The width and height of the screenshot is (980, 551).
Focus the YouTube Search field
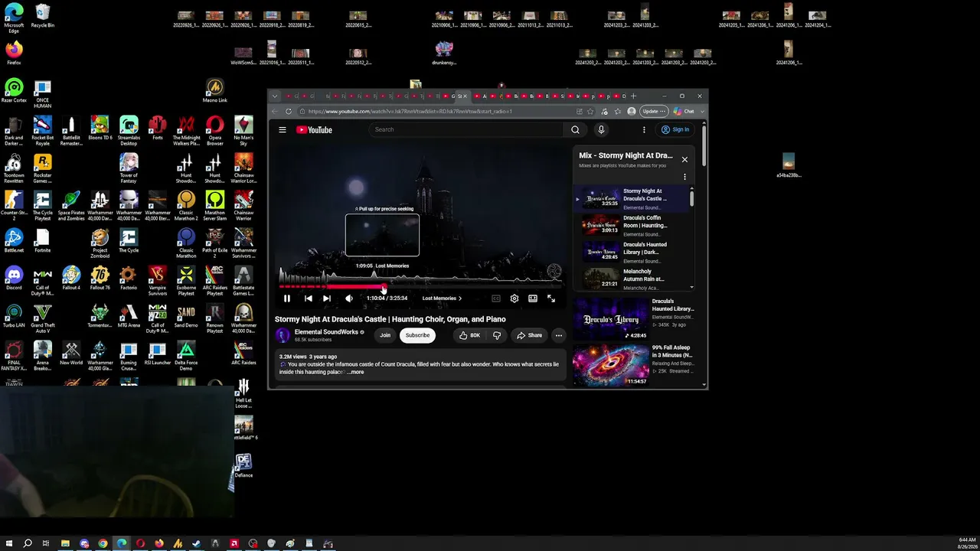[x=467, y=129]
